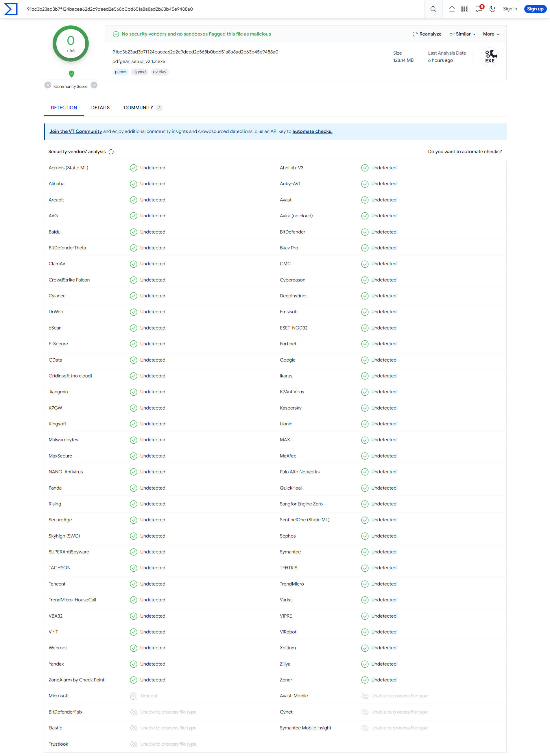Follow the Join the VT Community link
The width and height of the screenshot is (550, 756).
pyautogui.click(x=76, y=131)
